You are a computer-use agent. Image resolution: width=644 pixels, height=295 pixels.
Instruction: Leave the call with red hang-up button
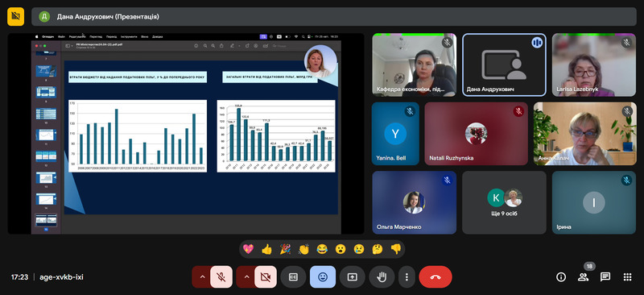(x=436, y=277)
